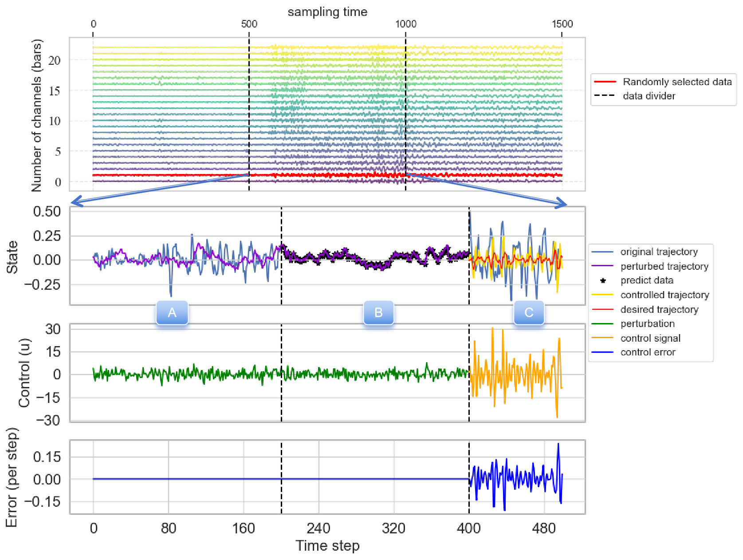The image size is (743, 560).
Task: Click the 'Number of channels (bars)' axis label
Action: pos(36,115)
